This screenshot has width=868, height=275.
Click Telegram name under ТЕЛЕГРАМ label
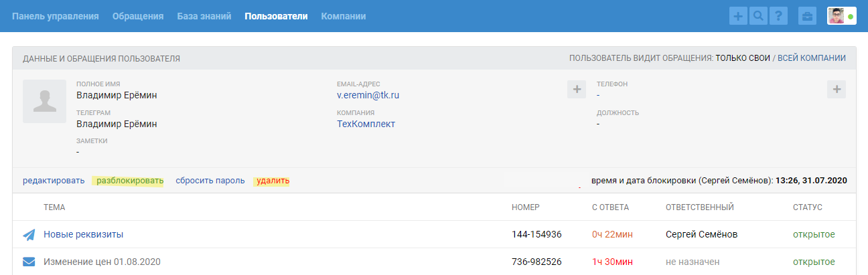tap(117, 124)
